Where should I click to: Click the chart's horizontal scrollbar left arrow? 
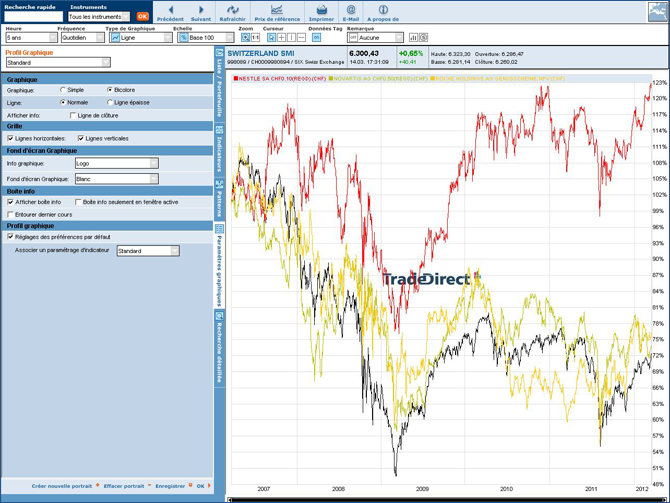tap(229, 500)
